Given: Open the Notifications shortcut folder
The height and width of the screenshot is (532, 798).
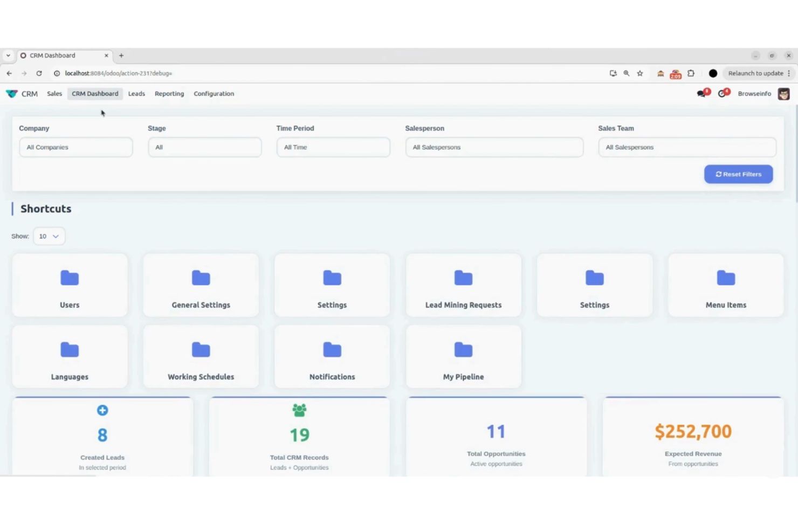Looking at the screenshot, I should point(332,357).
